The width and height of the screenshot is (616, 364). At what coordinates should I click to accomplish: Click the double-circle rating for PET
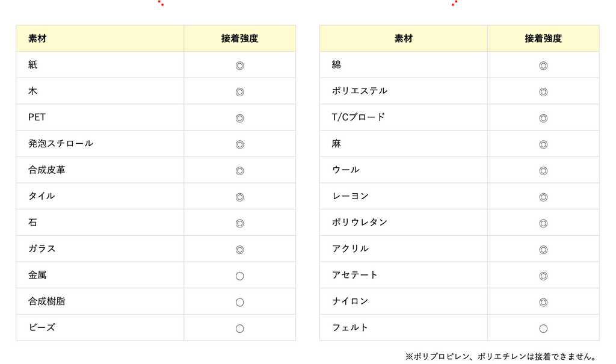(239, 118)
